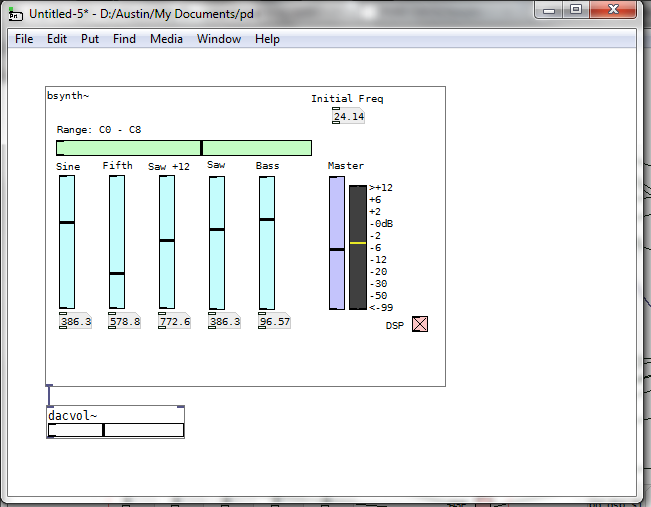Select the Saw number box showing 386.3
651x507 pixels.
tap(224, 321)
